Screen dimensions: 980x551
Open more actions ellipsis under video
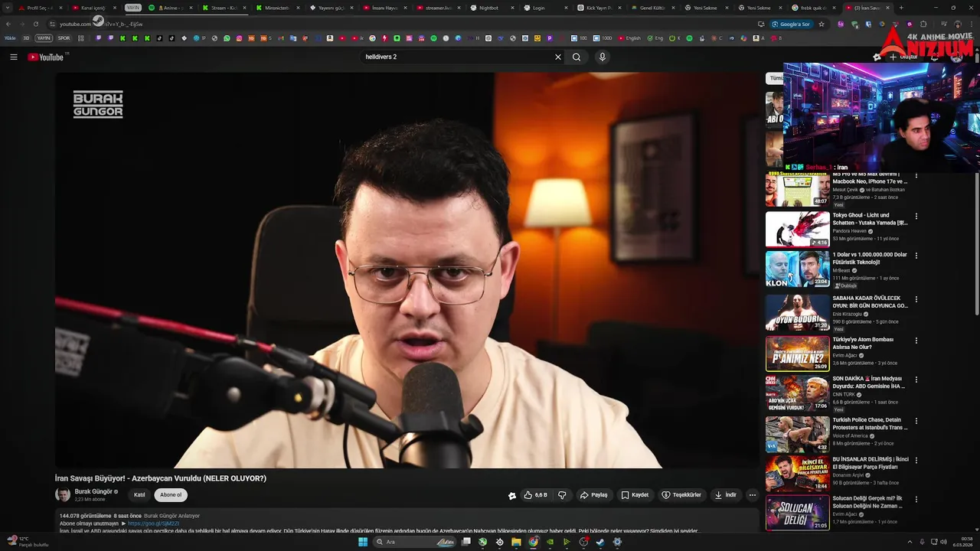coord(752,495)
